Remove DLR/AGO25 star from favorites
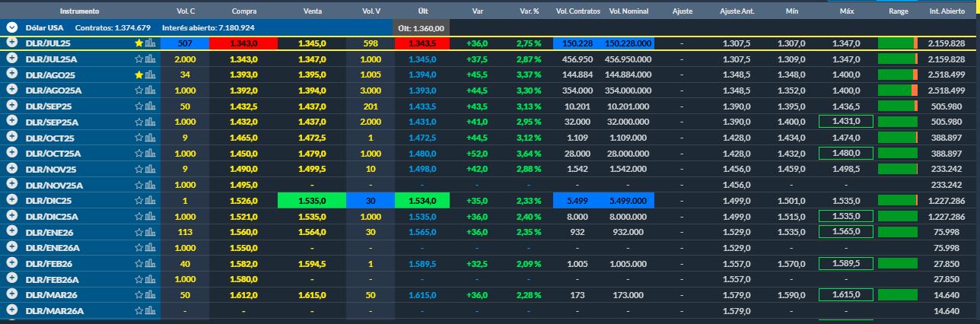The height and width of the screenshot is (324, 980). [139, 75]
